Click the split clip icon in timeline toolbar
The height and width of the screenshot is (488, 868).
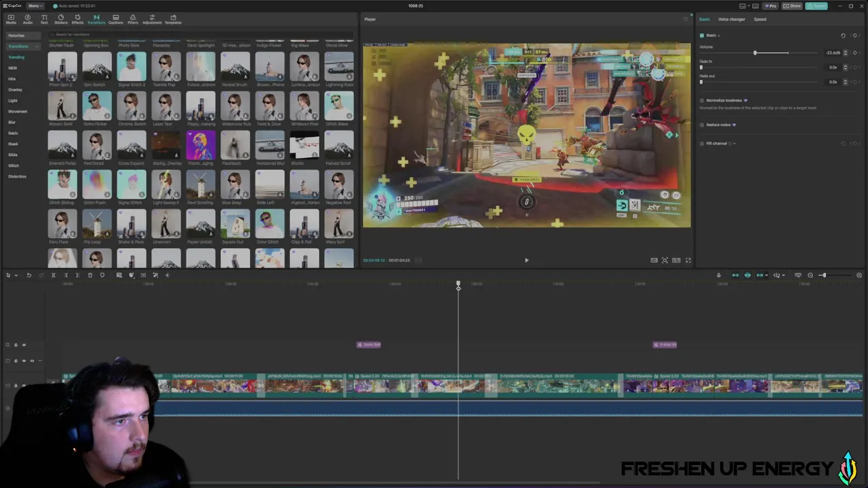53,275
